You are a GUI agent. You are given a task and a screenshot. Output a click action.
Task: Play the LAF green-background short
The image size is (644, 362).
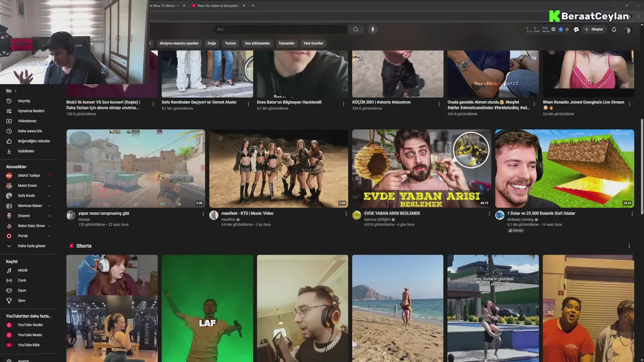pos(207,308)
